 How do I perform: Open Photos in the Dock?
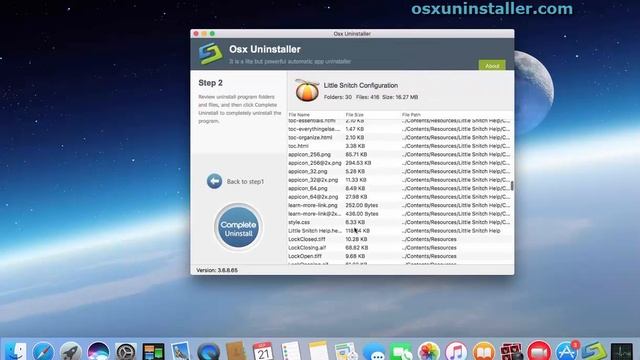429,351
